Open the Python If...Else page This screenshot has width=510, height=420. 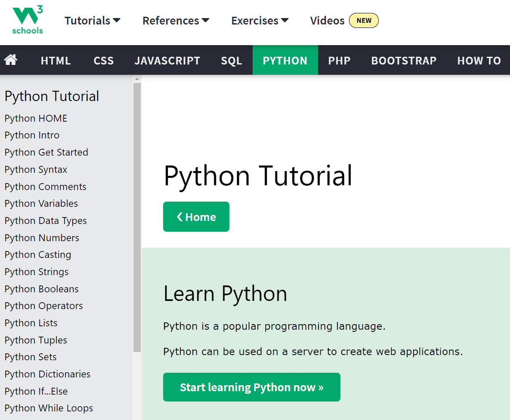(36, 392)
